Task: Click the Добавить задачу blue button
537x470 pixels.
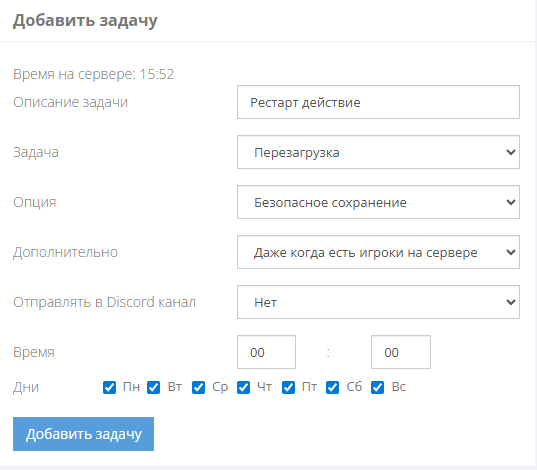Action: point(83,434)
